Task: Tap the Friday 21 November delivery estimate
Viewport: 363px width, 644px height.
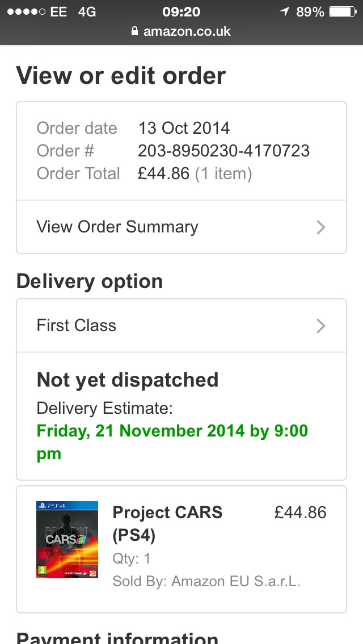Action: [172, 442]
